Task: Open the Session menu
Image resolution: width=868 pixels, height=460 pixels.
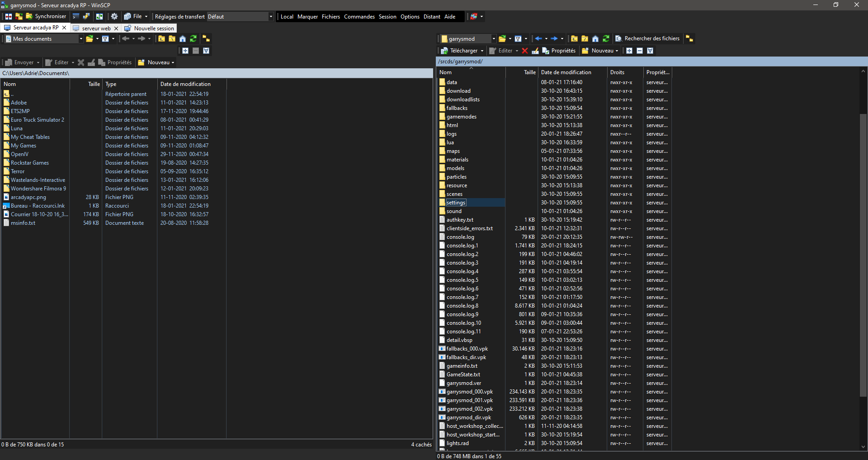Action: 387,17
